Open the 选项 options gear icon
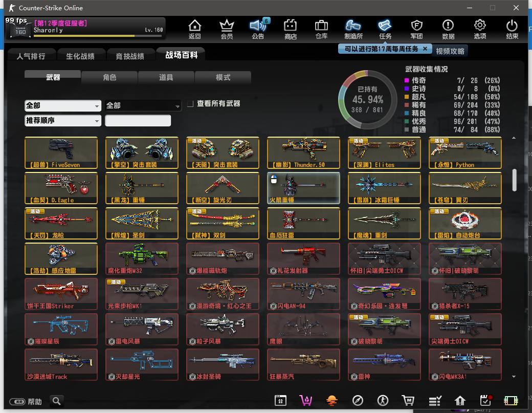The width and height of the screenshot is (532, 413). [480, 29]
